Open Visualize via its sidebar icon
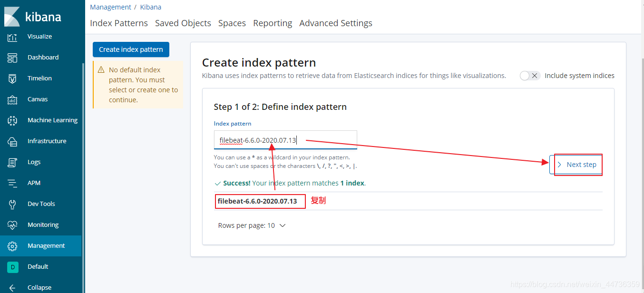This screenshot has width=644, height=293. 12,37
